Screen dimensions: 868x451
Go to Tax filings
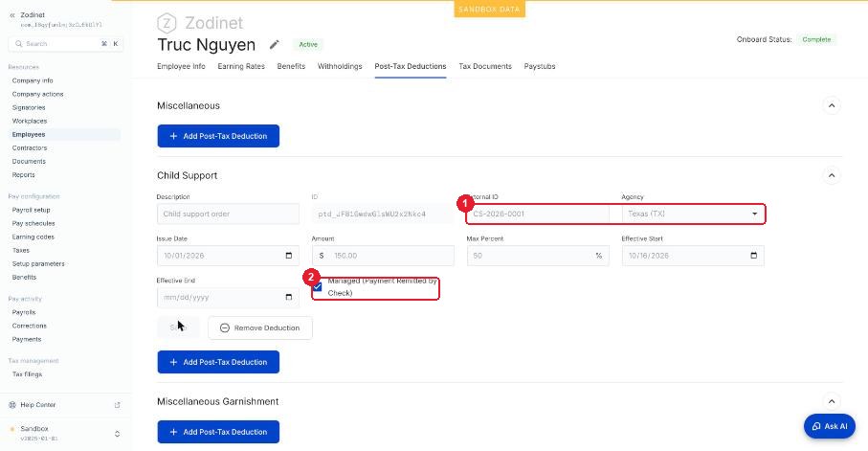pyautogui.click(x=27, y=374)
